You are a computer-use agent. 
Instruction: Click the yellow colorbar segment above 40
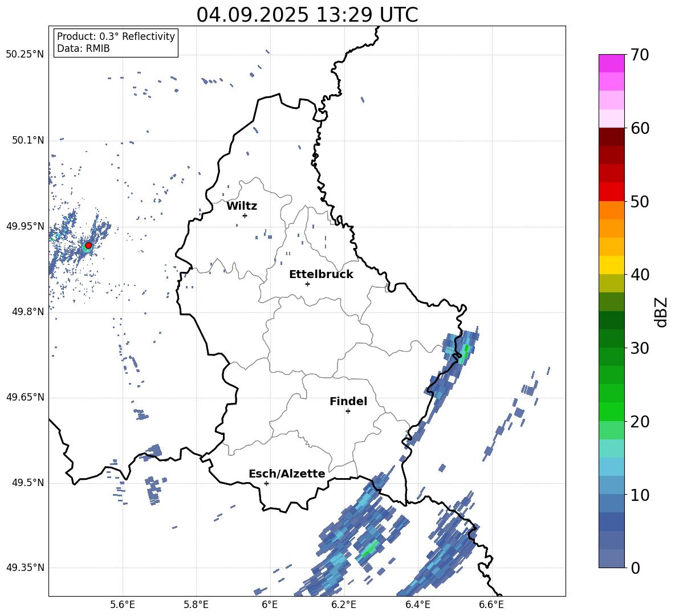point(611,265)
